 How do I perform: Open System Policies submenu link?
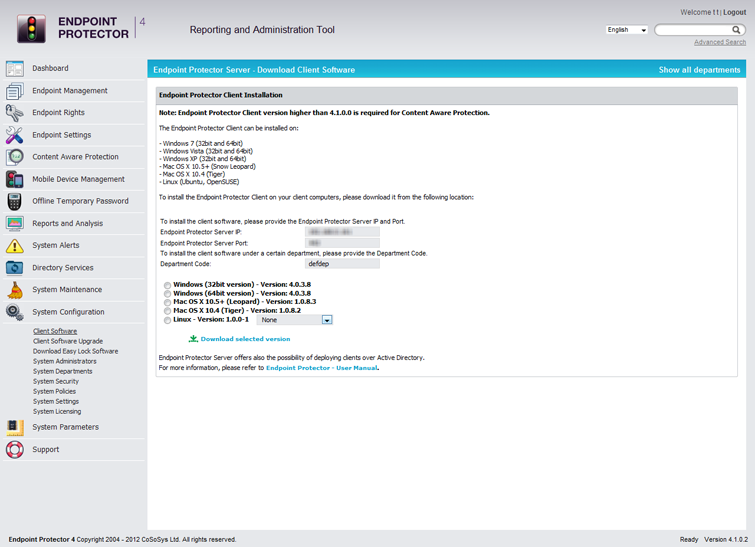coord(54,391)
